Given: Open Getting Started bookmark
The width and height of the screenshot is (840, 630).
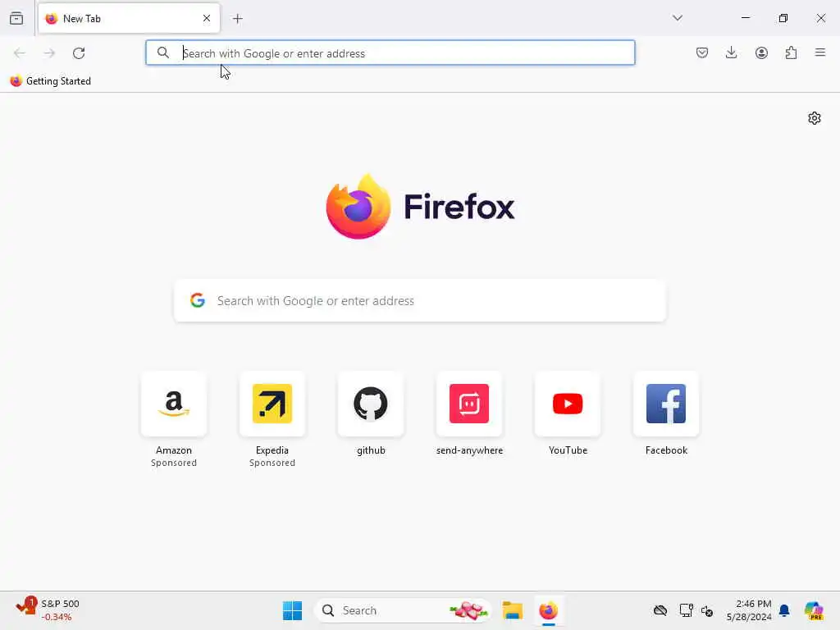Looking at the screenshot, I should click(x=50, y=81).
